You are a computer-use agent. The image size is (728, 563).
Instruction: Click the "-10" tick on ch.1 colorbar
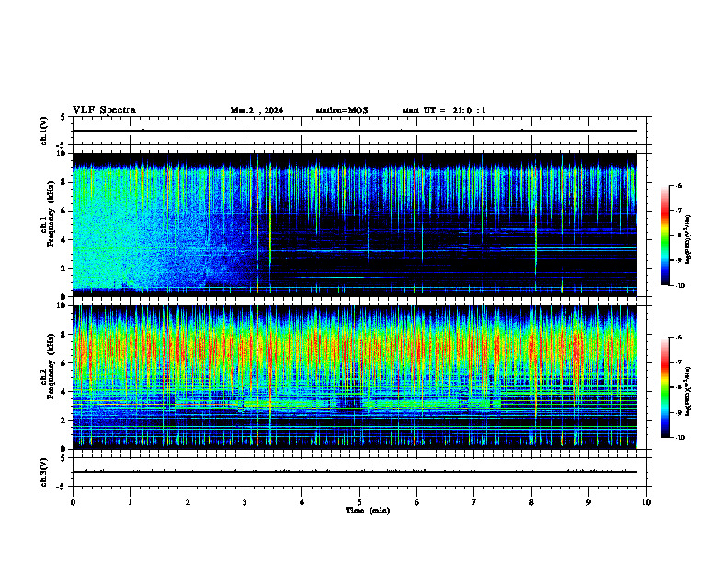tap(679, 285)
